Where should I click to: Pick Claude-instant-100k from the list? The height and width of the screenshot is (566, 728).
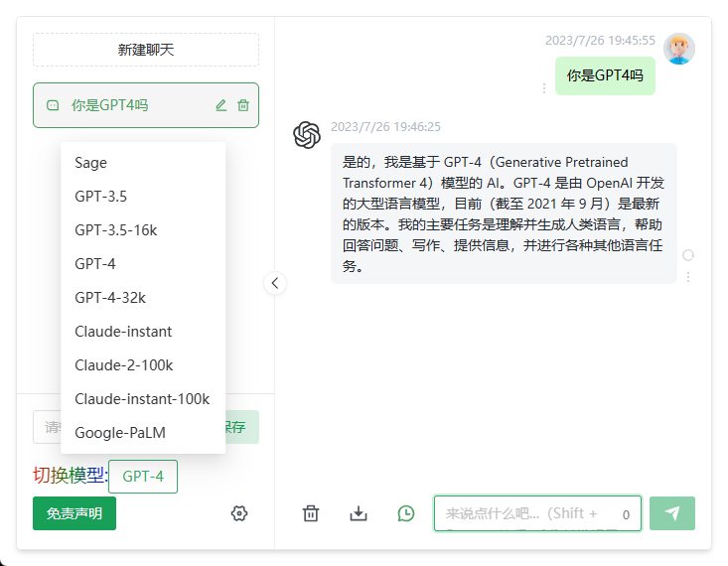pyautogui.click(x=143, y=399)
